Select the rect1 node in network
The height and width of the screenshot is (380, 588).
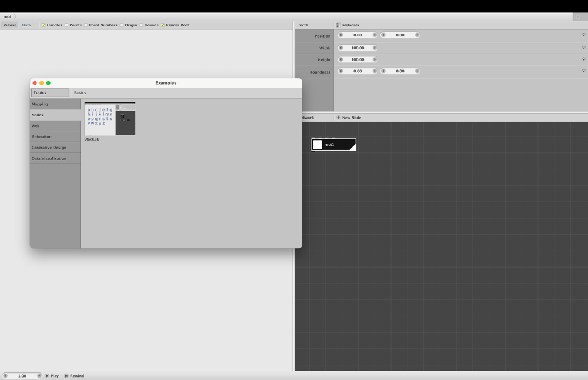pyautogui.click(x=334, y=145)
